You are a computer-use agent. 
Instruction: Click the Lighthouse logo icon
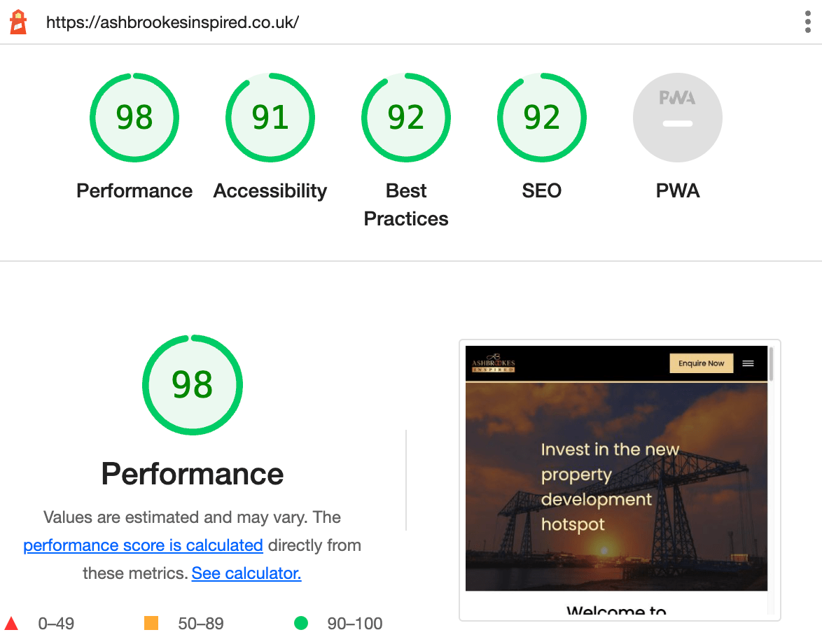18,22
